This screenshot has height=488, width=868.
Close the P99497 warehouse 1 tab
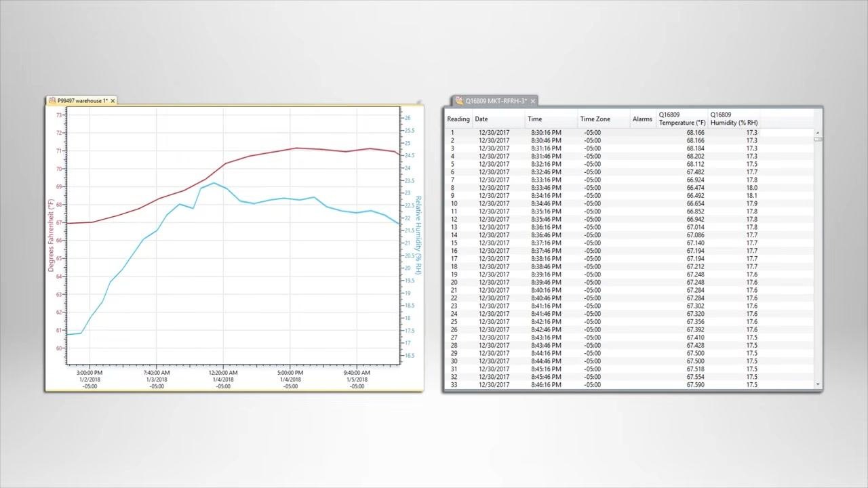coord(113,101)
